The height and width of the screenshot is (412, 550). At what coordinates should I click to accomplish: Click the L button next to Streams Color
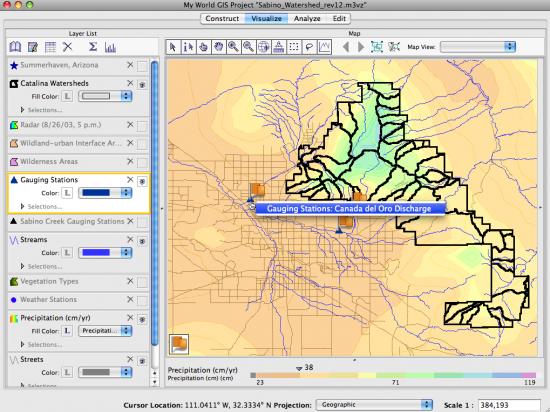(x=67, y=252)
